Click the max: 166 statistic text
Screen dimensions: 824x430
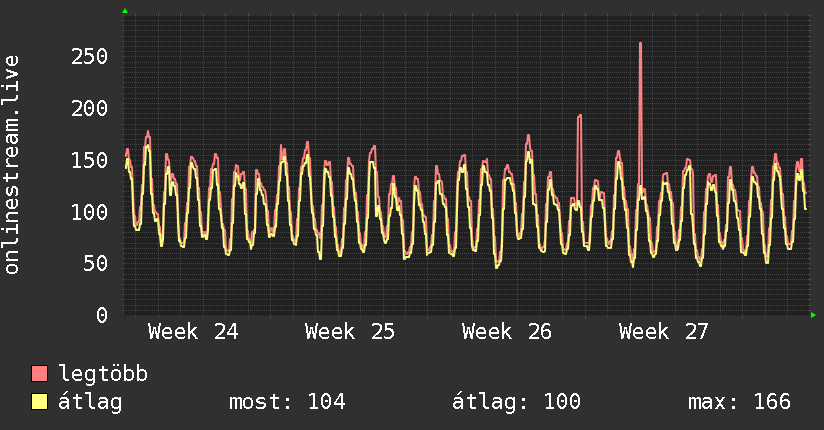[x=739, y=402]
